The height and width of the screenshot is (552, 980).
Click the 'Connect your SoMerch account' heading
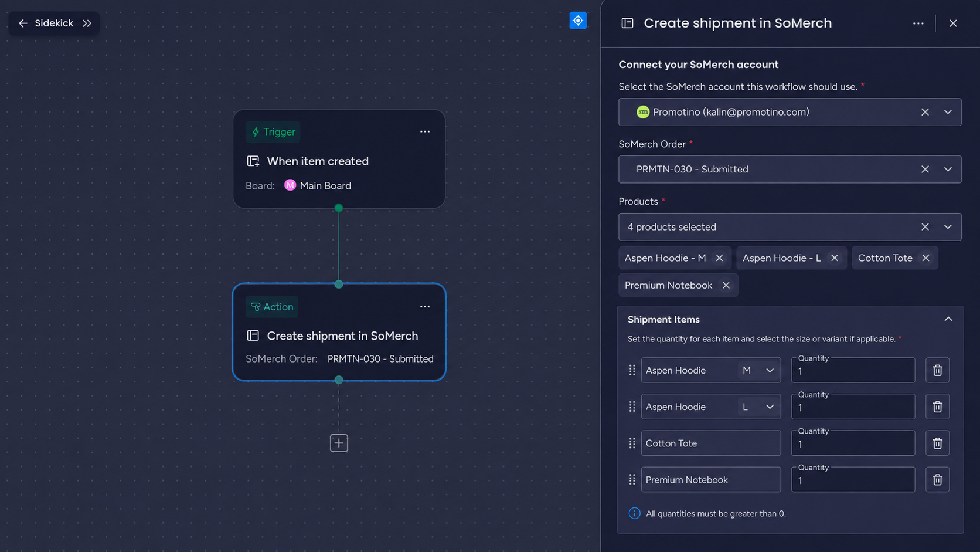point(699,65)
